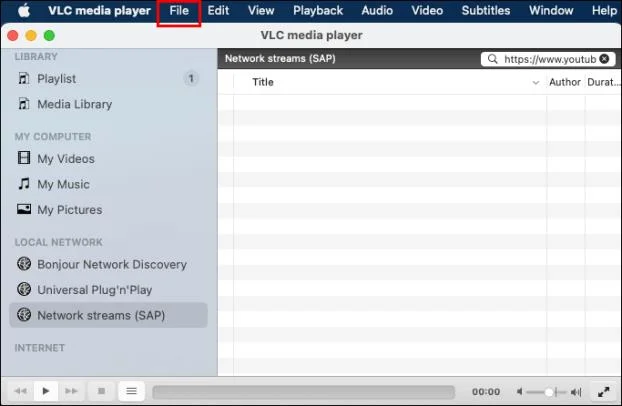This screenshot has height=406, width=622.
Task: Open the Help menu
Action: pyautogui.click(x=604, y=10)
